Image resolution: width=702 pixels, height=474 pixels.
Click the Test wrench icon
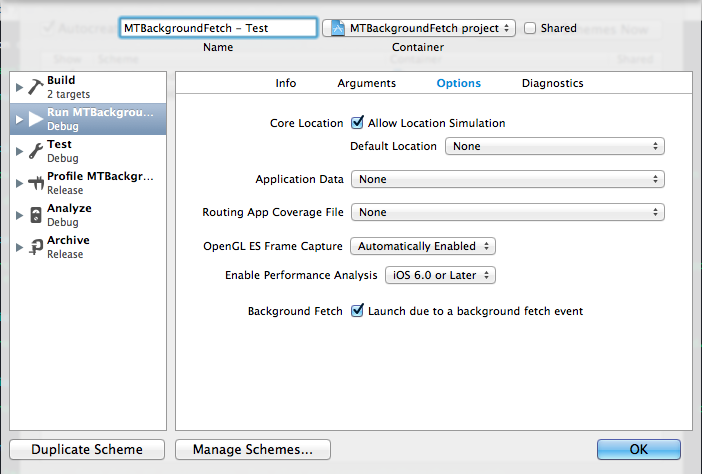tap(36, 151)
